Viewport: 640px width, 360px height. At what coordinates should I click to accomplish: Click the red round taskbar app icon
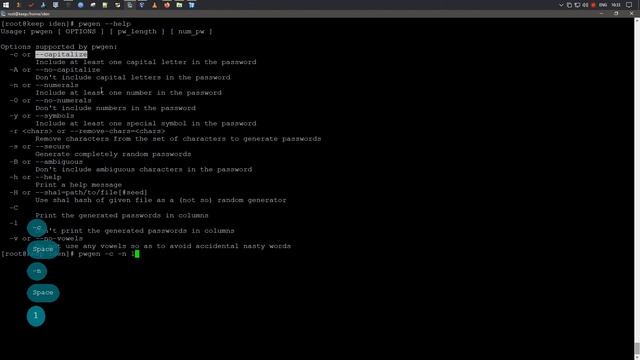coord(167,5)
